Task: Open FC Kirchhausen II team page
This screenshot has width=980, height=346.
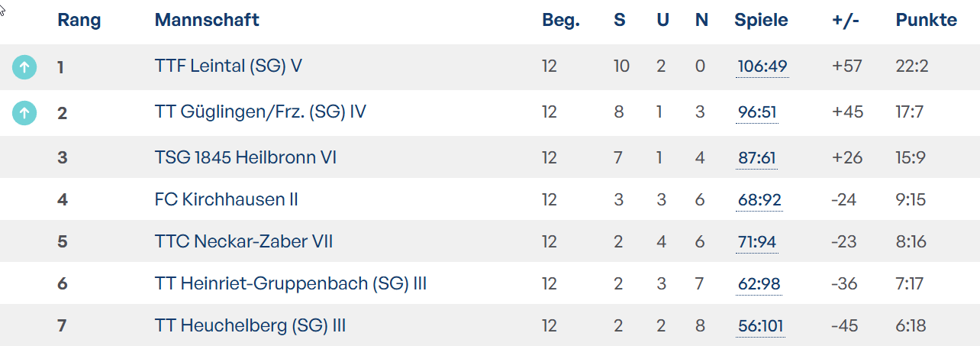Action: 226,200
